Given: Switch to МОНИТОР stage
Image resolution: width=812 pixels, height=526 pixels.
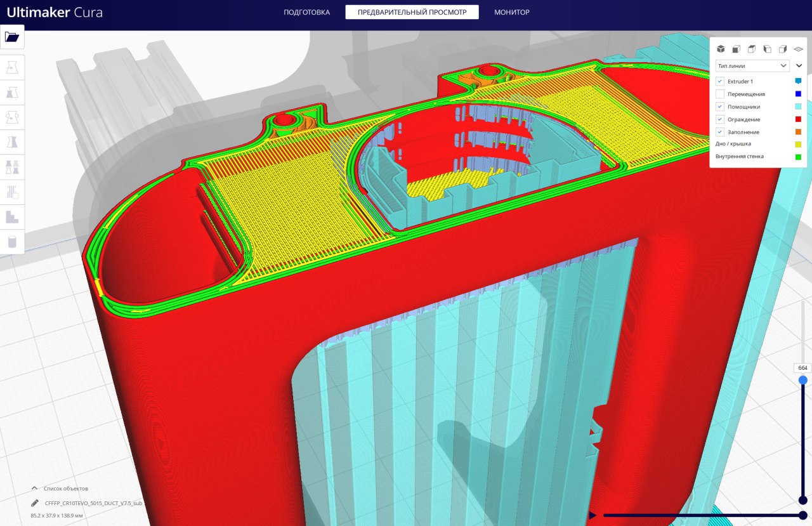Looking at the screenshot, I should pyautogui.click(x=512, y=12).
